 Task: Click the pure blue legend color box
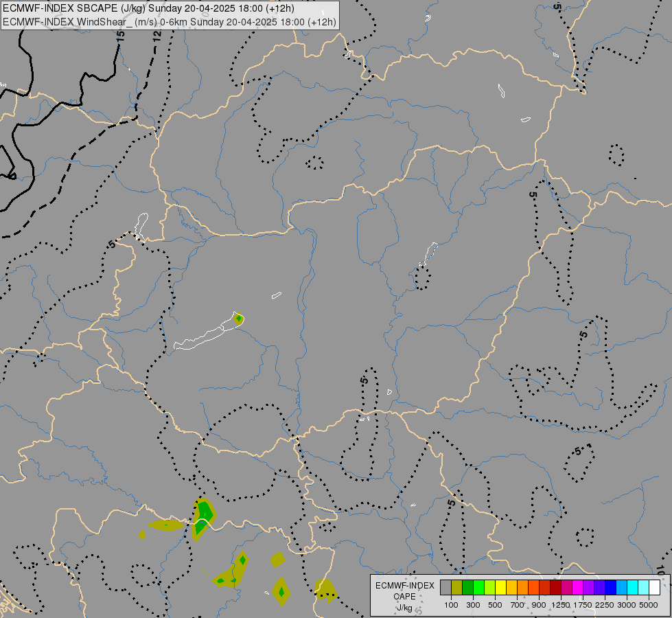point(610,588)
